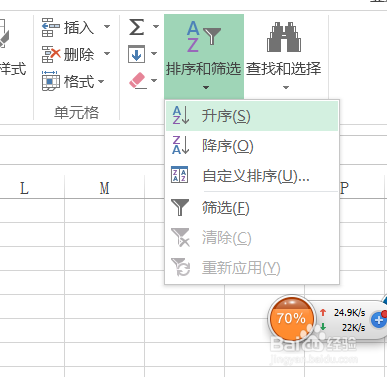Click the Clear eraser icon
The image size is (387, 377).
pos(137,81)
